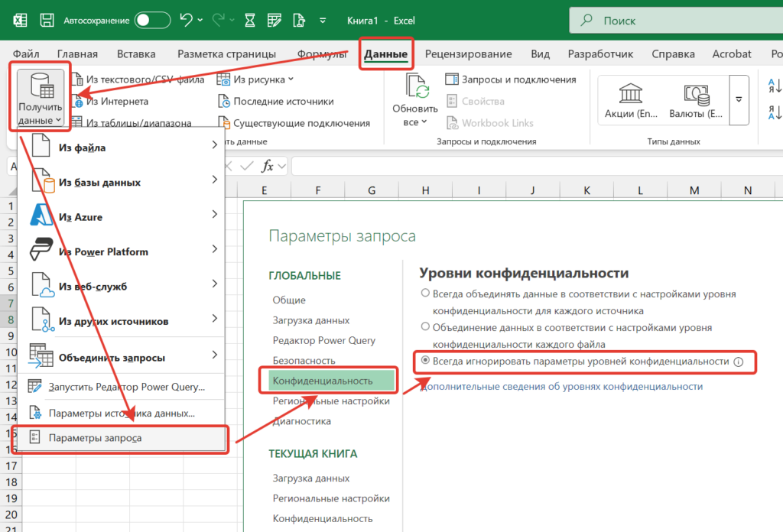783x532 pixels.
Task: Select column H header
Action: click(x=425, y=190)
